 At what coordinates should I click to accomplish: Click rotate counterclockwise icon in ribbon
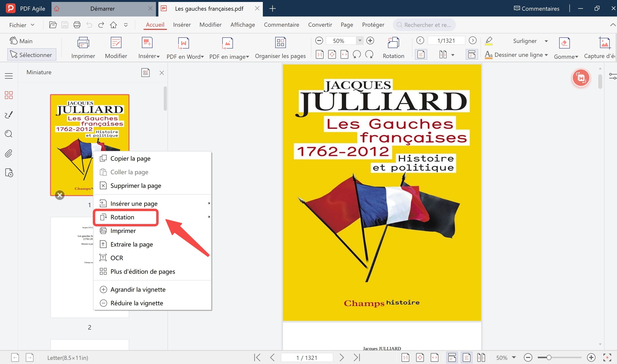click(357, 54)
